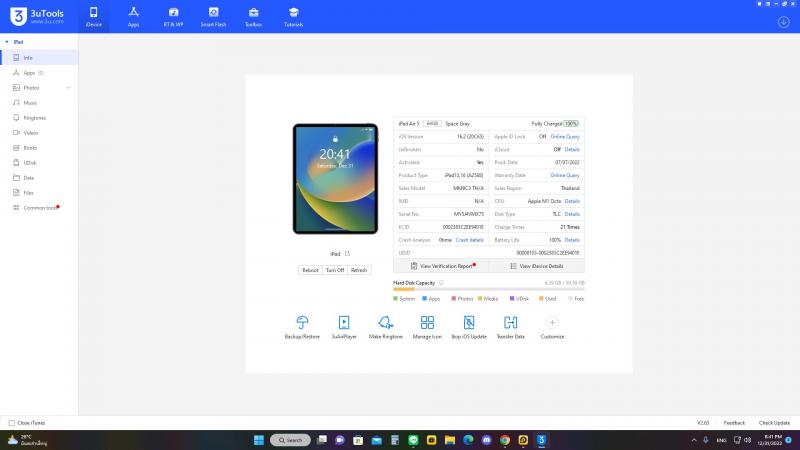Click the Reboot button
800x450 pixels.
click(x=310, y=270)
